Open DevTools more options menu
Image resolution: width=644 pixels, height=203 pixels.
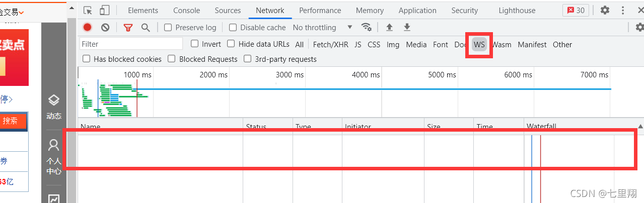(624, 10)
